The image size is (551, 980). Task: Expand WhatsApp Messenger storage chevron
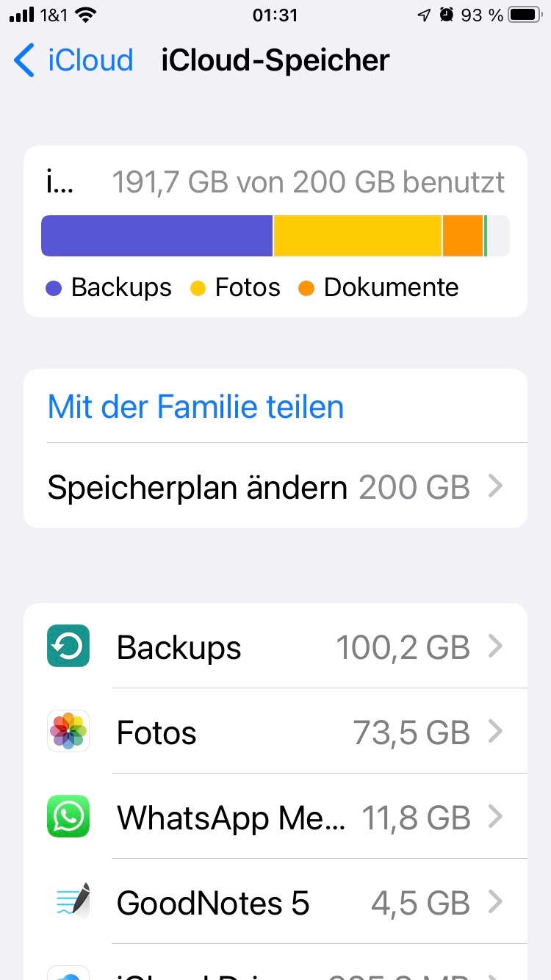click(496, 817)
